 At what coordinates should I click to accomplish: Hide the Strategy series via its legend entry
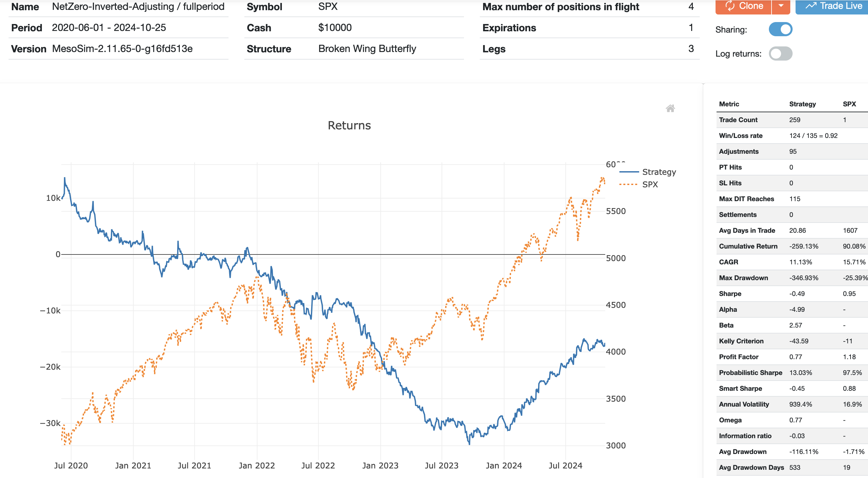point(659,172)
